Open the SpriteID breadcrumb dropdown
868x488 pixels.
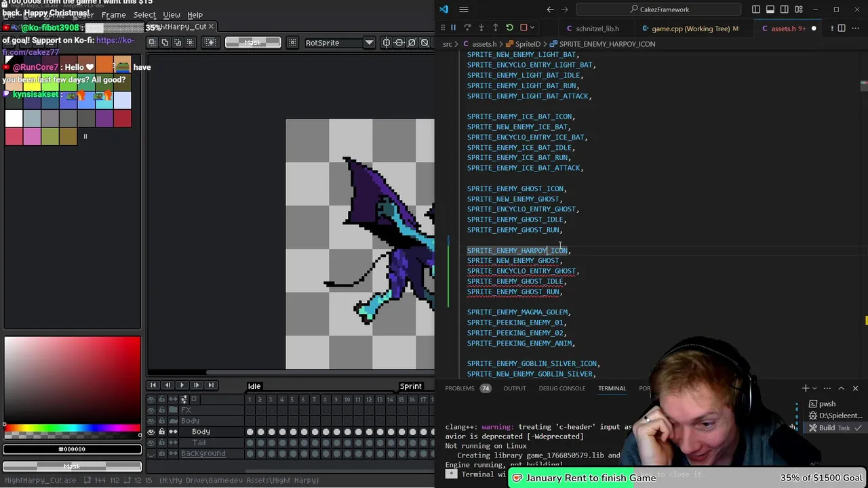pyautogui.click(x=524, y=44)
